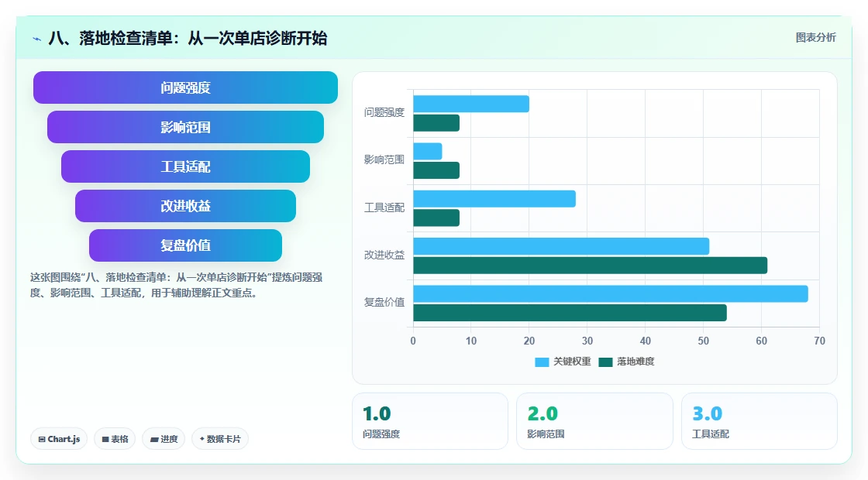Click the blue 关键权重 bar for 改进收益
The width and height of the screenshot is (868, 480).
[561, 247]
